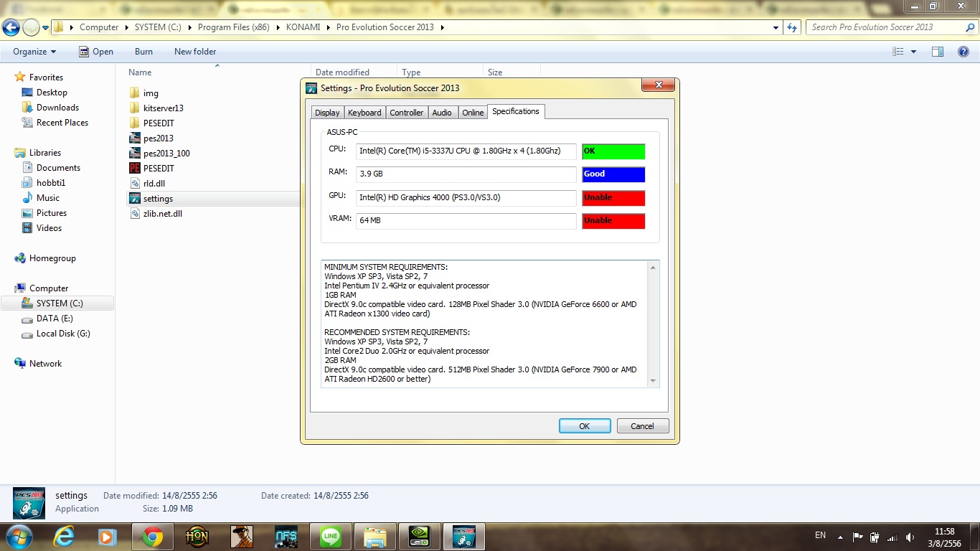Click Burn in the Explorer toolbar

click(x=143, y=52)
